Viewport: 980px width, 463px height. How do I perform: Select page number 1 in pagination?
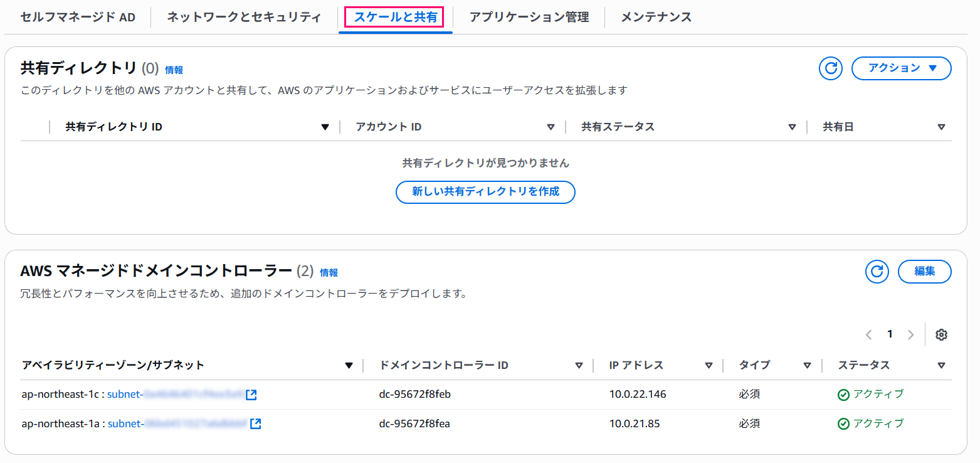(890, 334)
